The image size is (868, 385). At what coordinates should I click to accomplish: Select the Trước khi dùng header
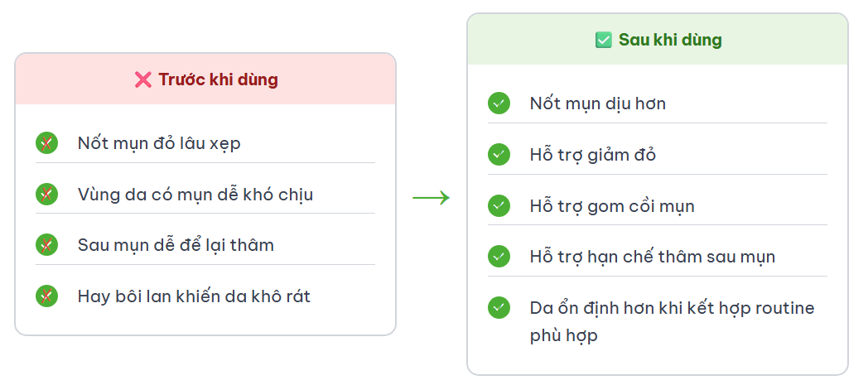(205, 79)
